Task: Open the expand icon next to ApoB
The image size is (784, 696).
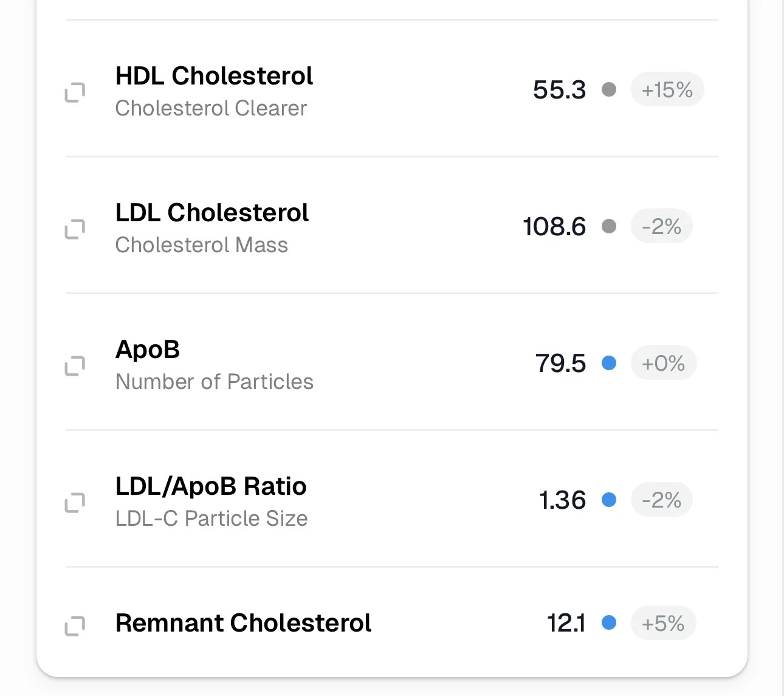Action: [75, 366]
